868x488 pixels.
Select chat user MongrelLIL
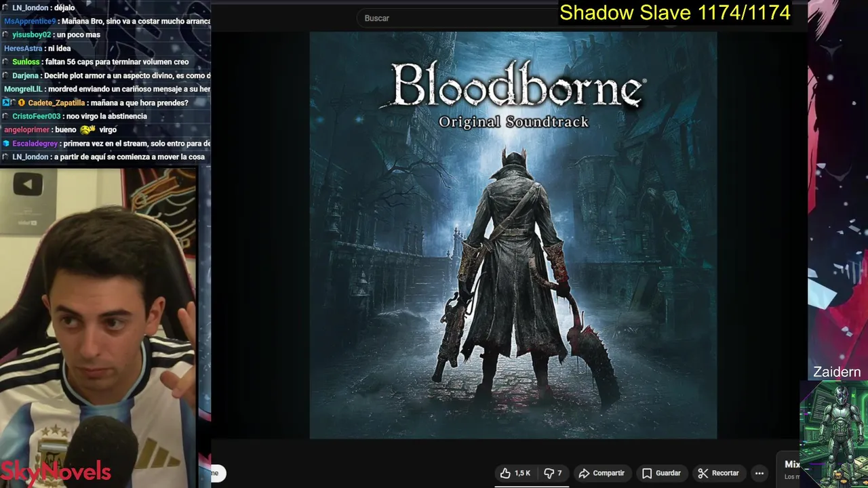point(24,89)
